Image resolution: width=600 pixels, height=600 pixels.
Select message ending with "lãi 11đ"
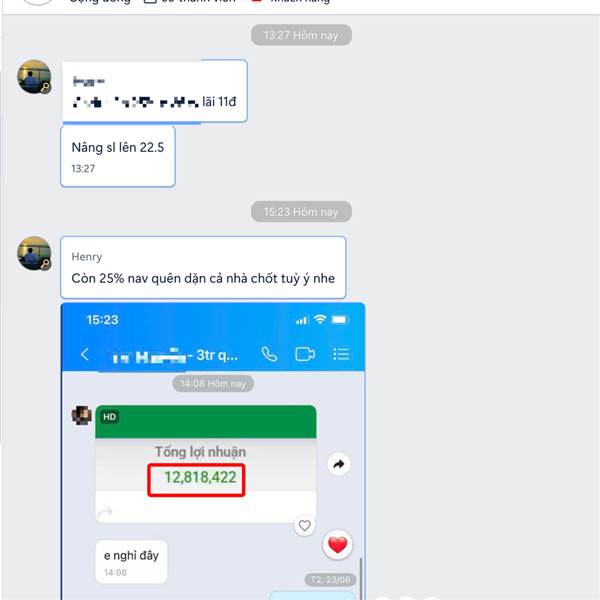(x=155, y=91)
